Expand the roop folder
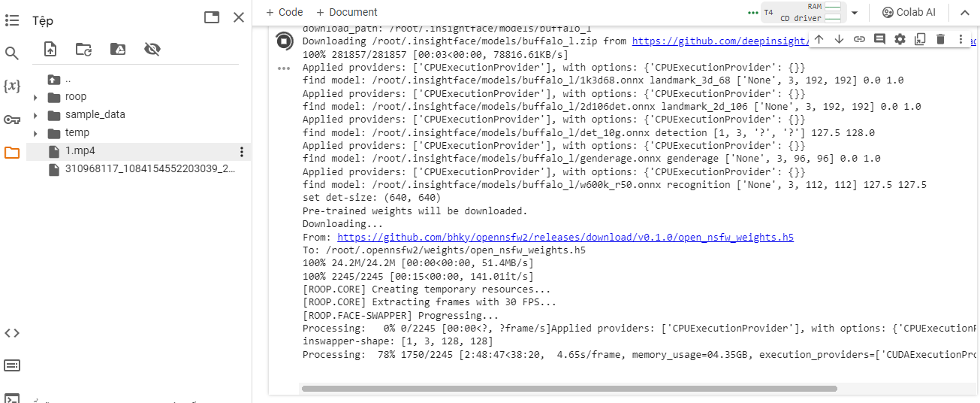 tap(35, 97)
